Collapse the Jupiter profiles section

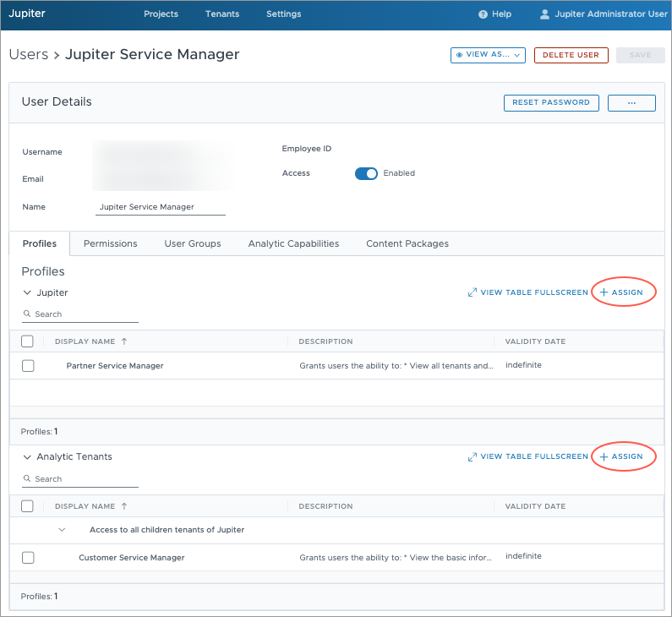click(x=27, y=292)
